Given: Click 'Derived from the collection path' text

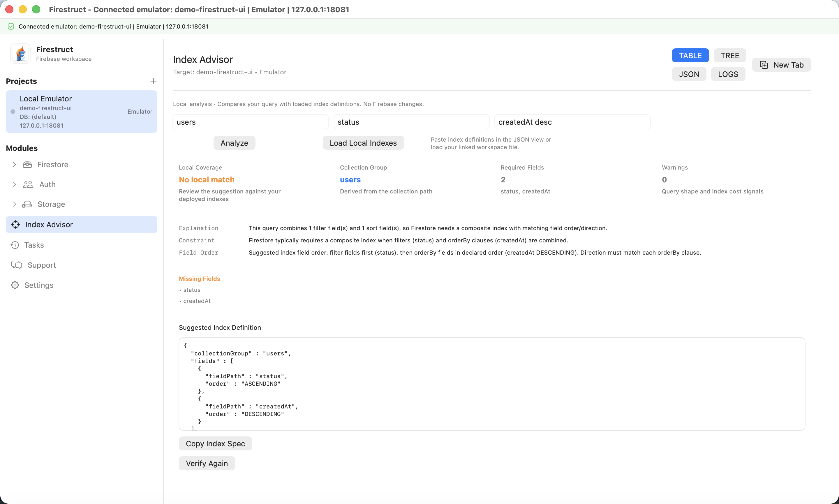Looking at the screenshot, I should coord(386,191).
